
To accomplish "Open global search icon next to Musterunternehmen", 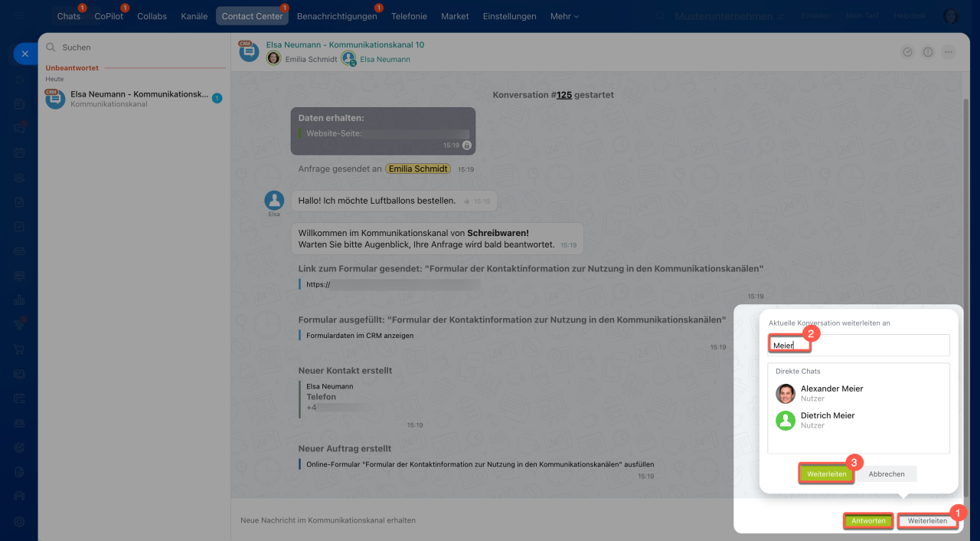I will point(660,16).
